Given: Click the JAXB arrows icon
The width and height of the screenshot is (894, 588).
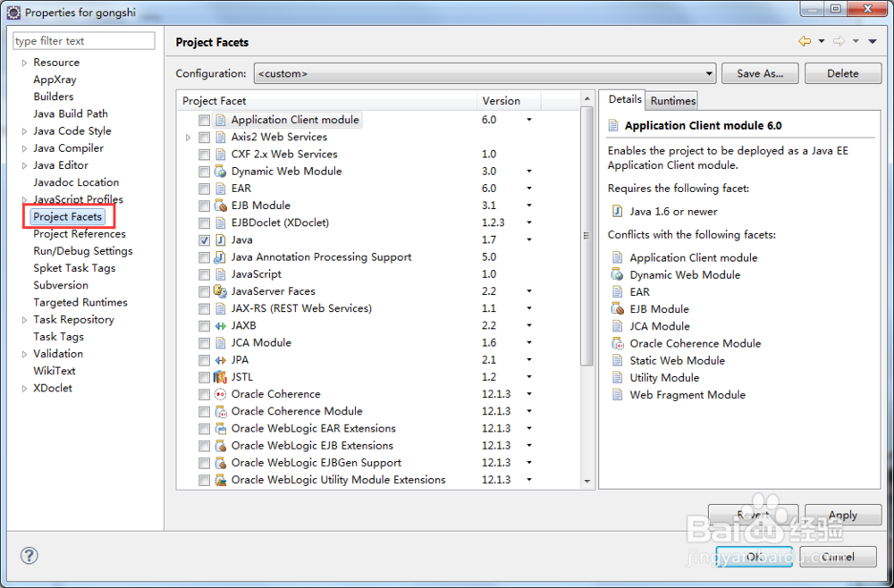Looking at the screenshot, I should [x=220, y=325].
